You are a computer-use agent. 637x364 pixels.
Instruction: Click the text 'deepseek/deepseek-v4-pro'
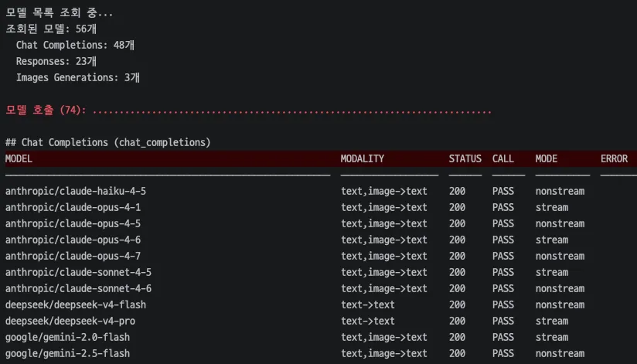pyautogui.click(x=70, y=321)
